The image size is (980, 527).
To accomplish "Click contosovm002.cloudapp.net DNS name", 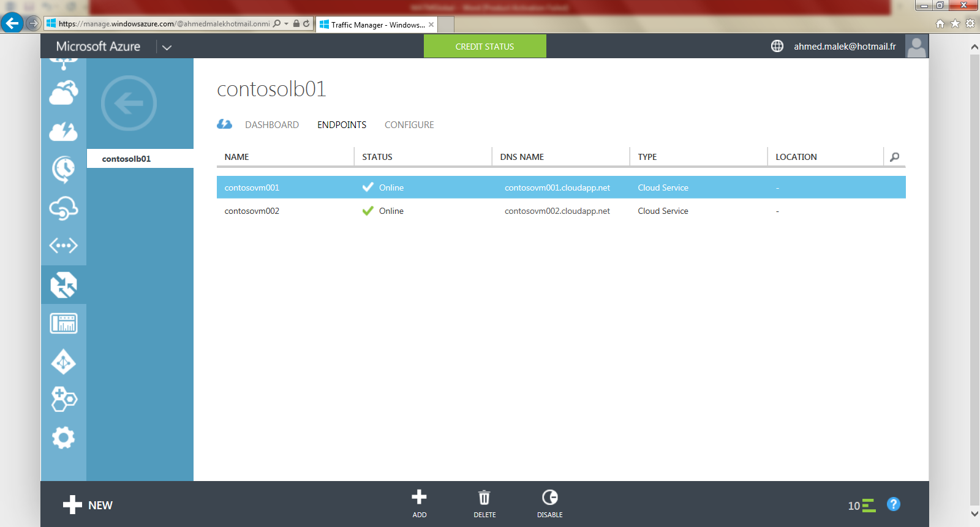I will pos(557,211).
